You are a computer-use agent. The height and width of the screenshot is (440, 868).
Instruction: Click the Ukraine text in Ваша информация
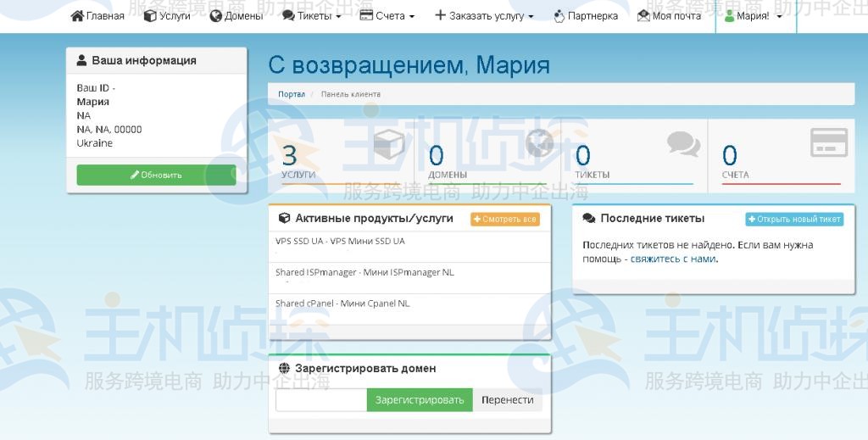[95, 142]
